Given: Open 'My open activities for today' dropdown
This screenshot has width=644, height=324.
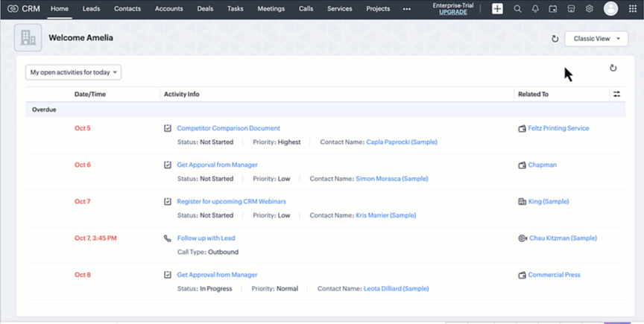Looking at the screenshot, I should pos(74,72).
